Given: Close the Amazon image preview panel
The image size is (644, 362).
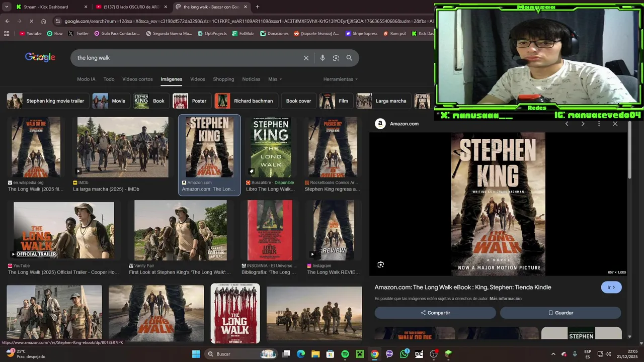Looking at the screenshot, I should point(615,124).
